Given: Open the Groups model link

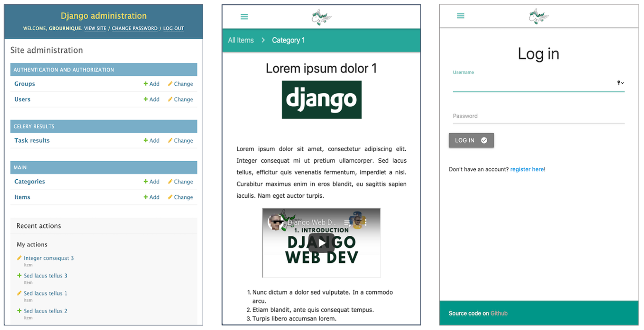Looking at the screenshot, I should [x=24, y=84].
